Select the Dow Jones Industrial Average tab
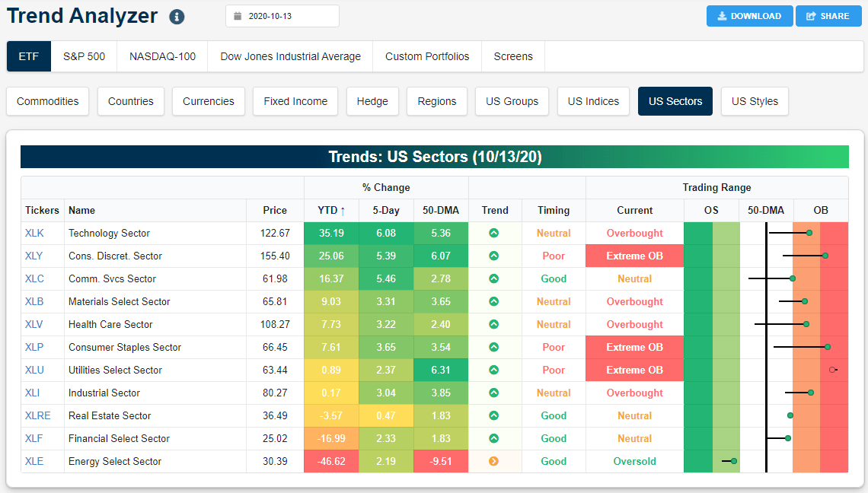The height and width of the screenshot is (493, 868). [289, 56]
